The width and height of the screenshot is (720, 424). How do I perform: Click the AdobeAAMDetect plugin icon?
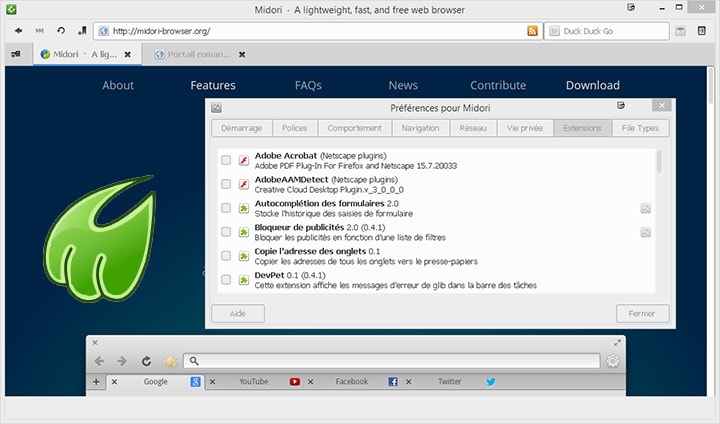(x=244, y=184)
